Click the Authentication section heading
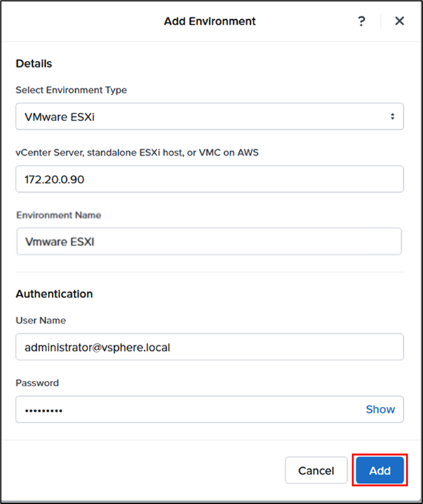This screenshot has width=423, height=504. (54, 294)
